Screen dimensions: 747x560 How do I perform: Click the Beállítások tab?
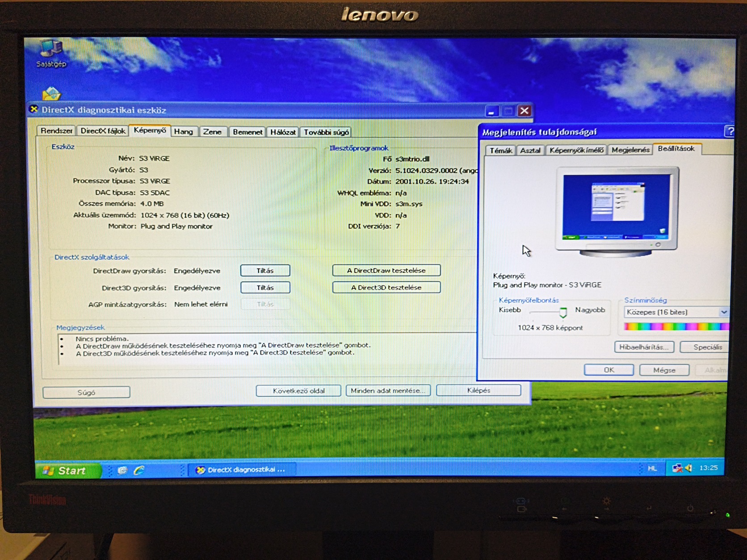point(676,149)
